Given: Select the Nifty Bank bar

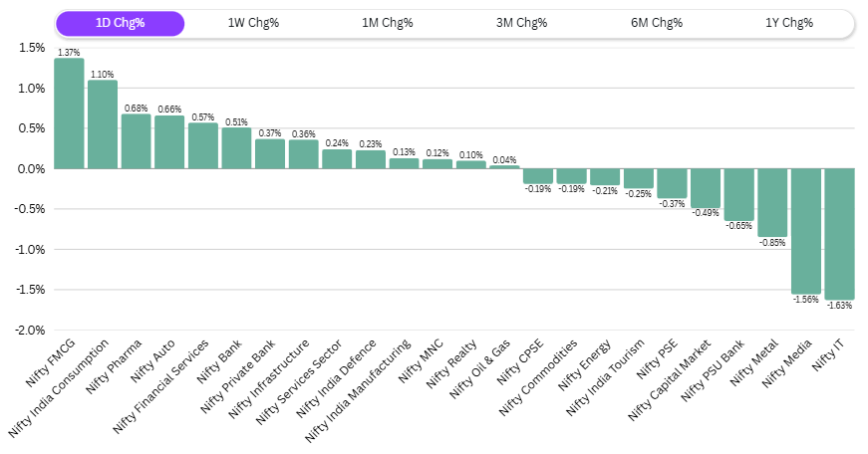Looking at the screenshot, I should pos(236,148).
